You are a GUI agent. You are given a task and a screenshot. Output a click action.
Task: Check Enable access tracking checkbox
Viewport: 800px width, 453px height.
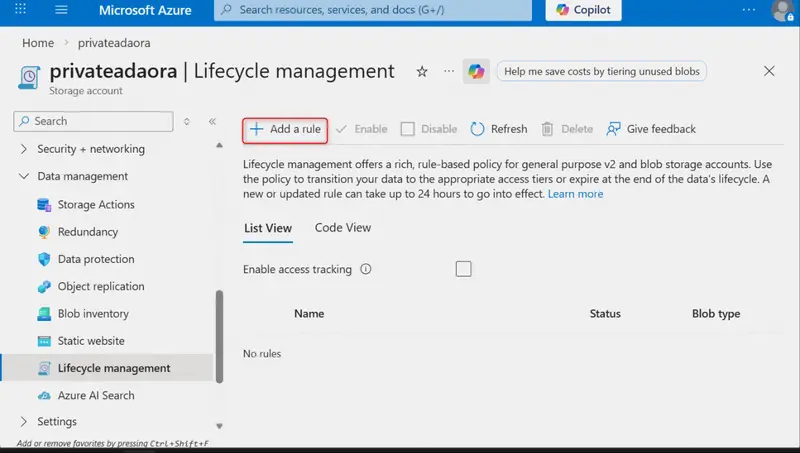click(x=463, y=269)
